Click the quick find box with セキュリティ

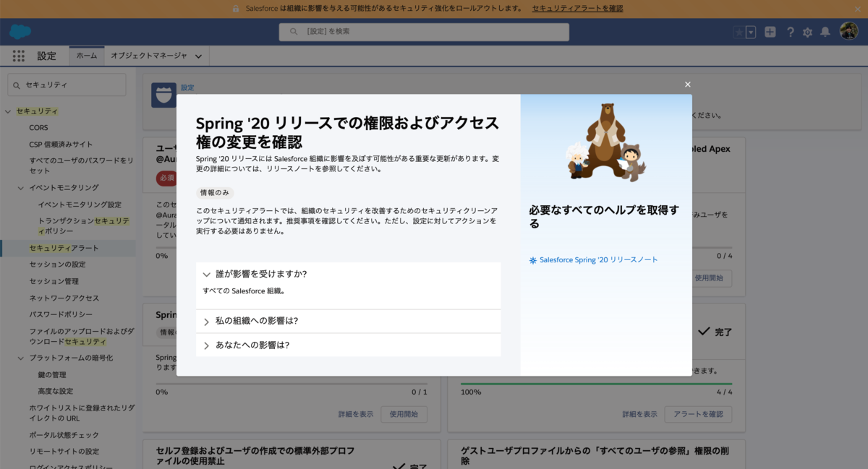click(x=67, y=85)
